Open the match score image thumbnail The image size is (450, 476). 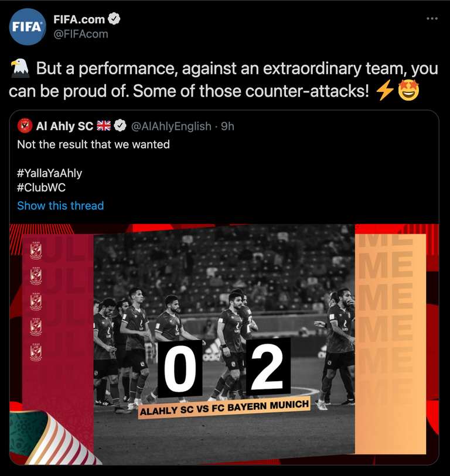point(224,344)
